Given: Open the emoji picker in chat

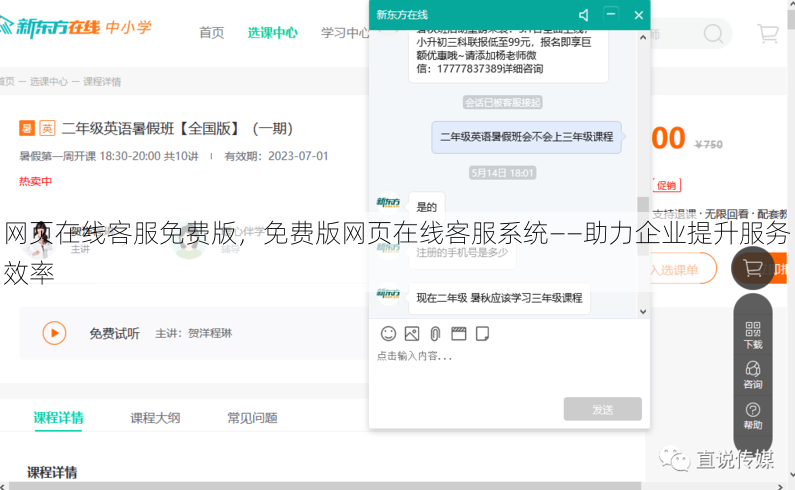Looking at the screenshot, I should tap(388, 333).
